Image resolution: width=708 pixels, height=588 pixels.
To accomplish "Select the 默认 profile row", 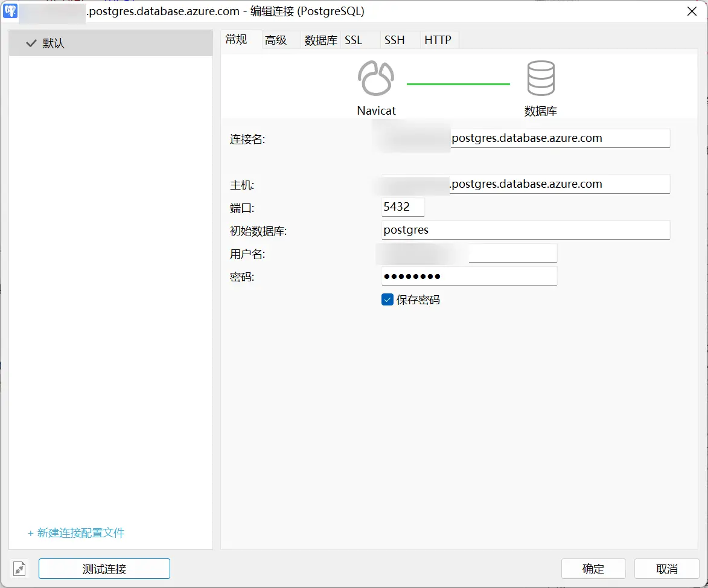I will click(x=110, y=43).
